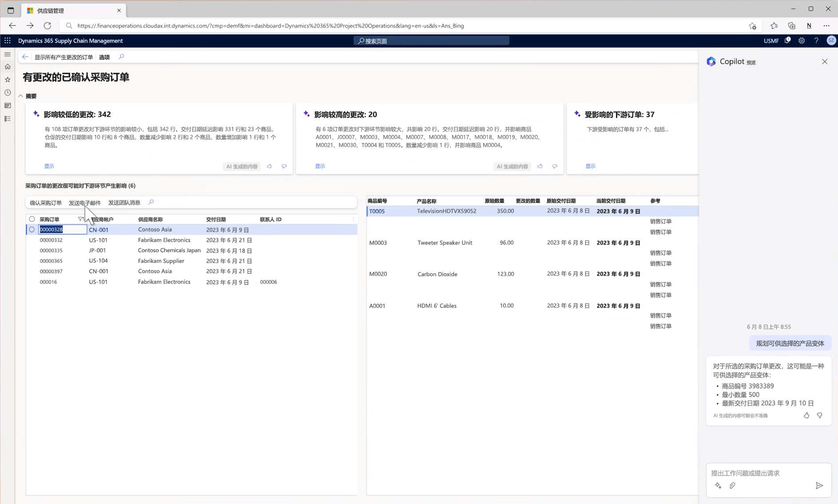Open browser more options menu
This screenshot has width=838, height=504.
point(826,26)
